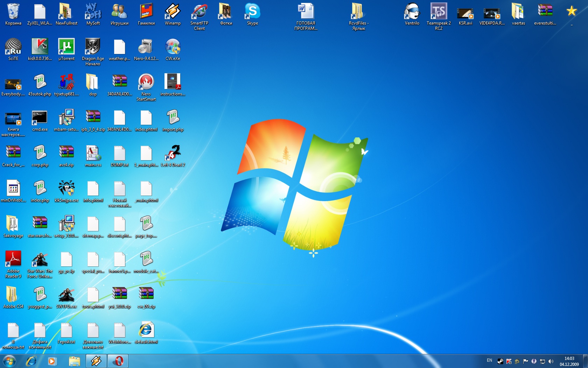Open Windows Media Player from taskbar
The height and width of the screenshot is (368, 588).
[52, 361]
